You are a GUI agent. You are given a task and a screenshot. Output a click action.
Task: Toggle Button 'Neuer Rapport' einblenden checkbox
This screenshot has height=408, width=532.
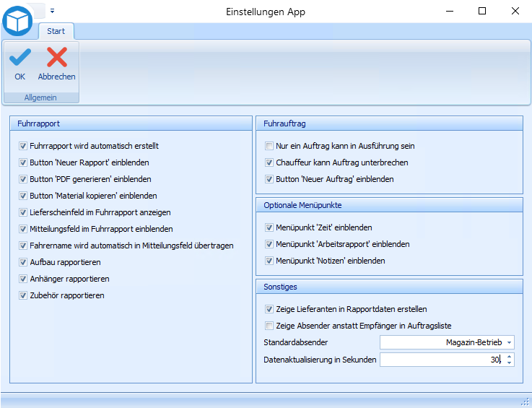(x=22, y=162)
